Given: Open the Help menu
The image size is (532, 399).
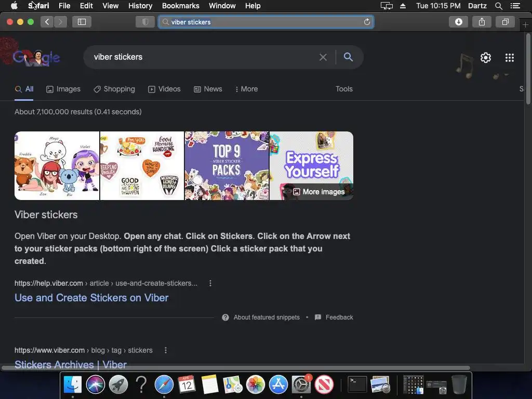Looking at the screenshot, I should click(253, 6).
